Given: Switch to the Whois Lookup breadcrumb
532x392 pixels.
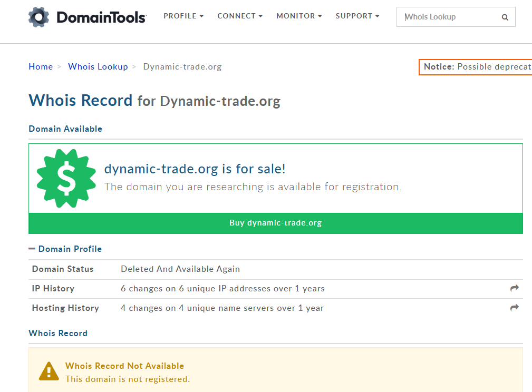Looking at the screenshot, I should [98, 66].
